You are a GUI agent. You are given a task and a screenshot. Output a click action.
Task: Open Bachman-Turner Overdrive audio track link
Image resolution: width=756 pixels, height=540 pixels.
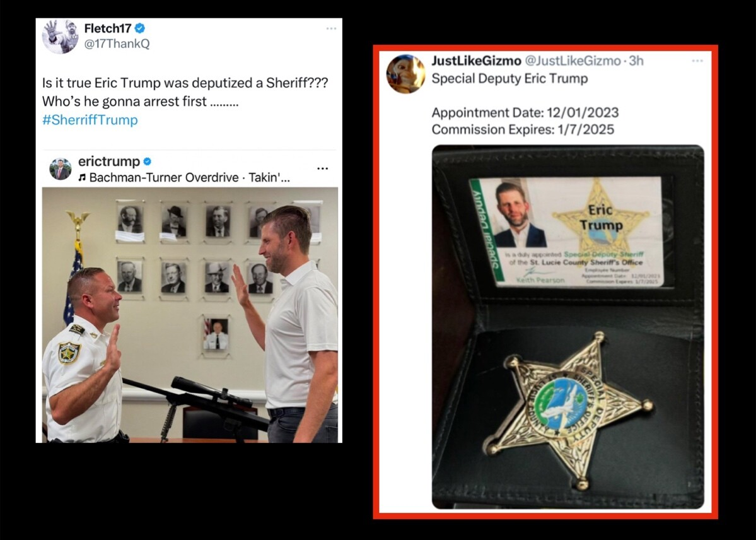[184, 178]
